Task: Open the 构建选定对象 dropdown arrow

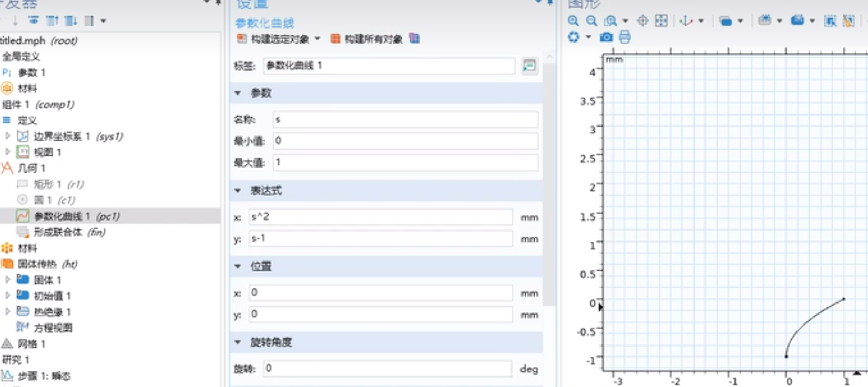Action: pyautogui.click(x=318, y=38)
